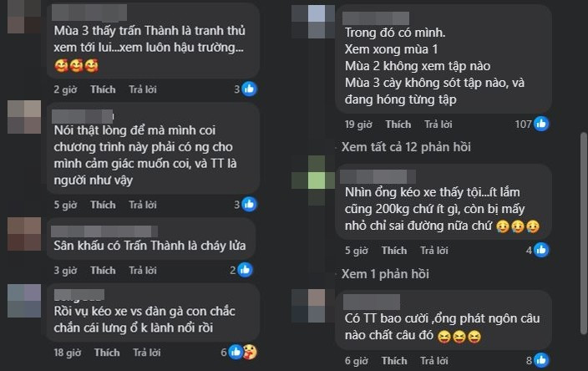Like the 'Sân khấu có Trấn Thành' comment

(x=103, y=271)
